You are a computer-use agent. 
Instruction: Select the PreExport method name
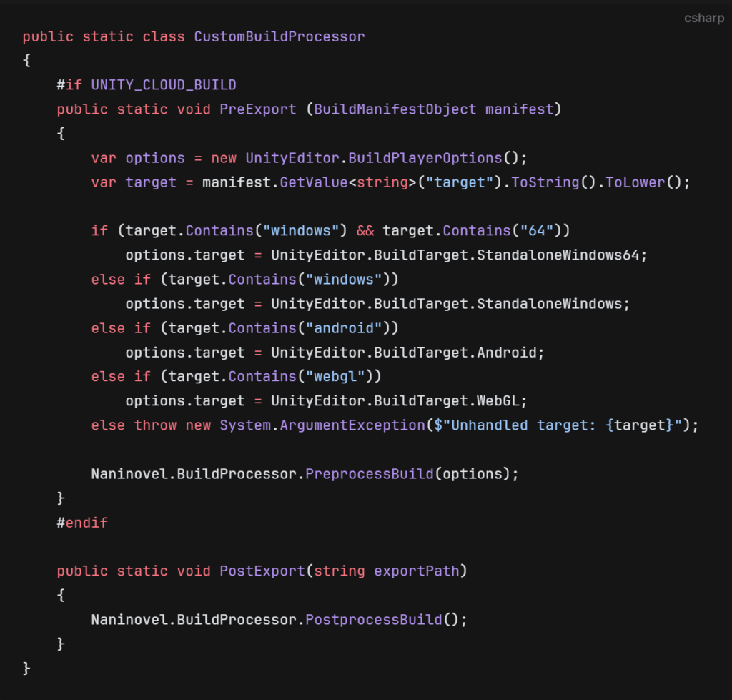click(x=257, y=109)
